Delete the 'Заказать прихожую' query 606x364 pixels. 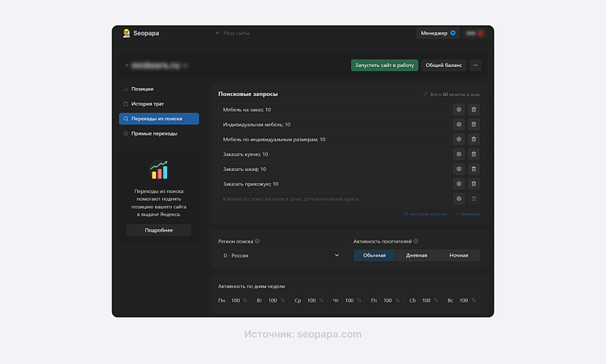474,184
